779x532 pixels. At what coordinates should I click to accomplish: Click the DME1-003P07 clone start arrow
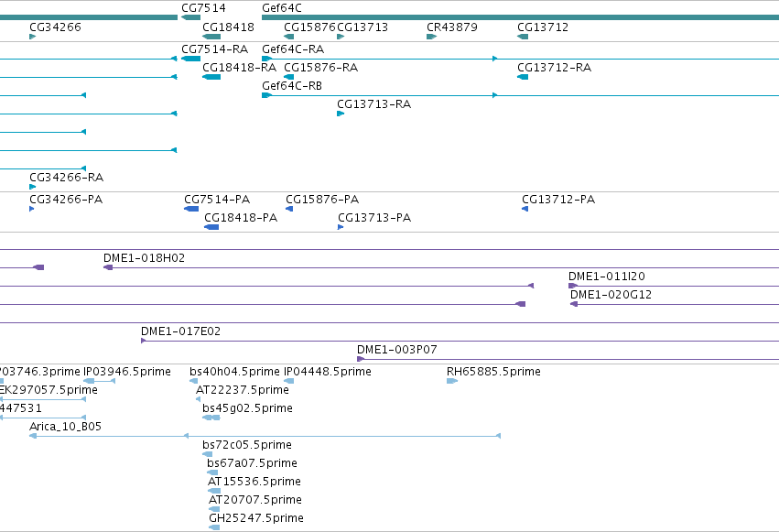click(x=361, y=359)
